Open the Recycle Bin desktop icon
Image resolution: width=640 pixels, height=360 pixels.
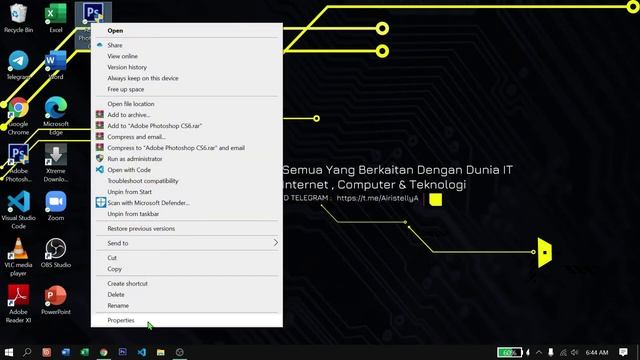18,18
